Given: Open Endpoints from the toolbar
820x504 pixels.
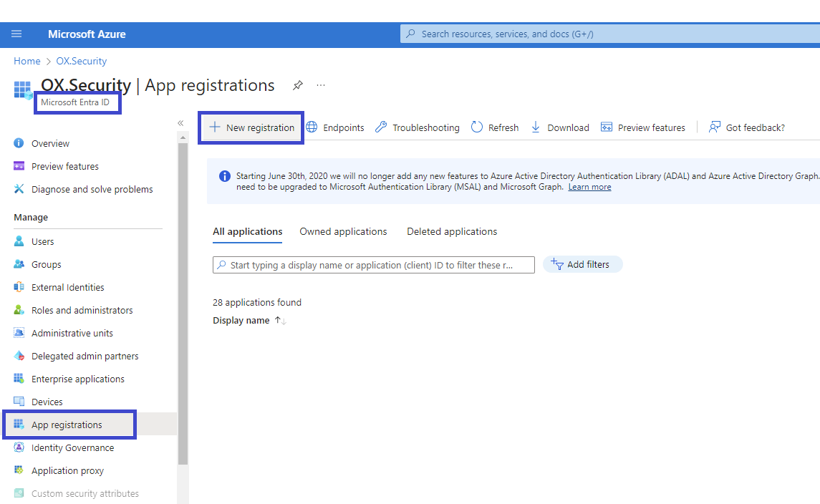Looking at the screenshot, I should point(335,127).
